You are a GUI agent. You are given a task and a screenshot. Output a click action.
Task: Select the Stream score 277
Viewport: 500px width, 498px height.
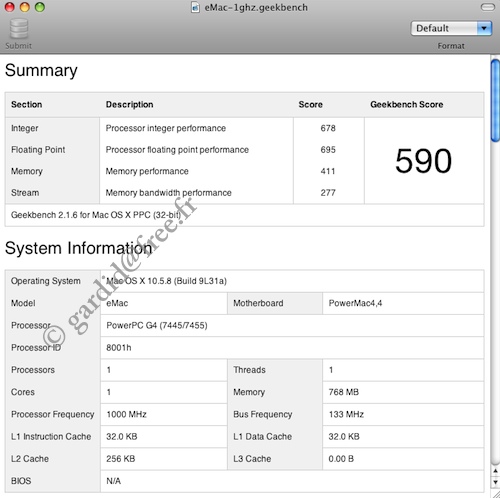328,193
